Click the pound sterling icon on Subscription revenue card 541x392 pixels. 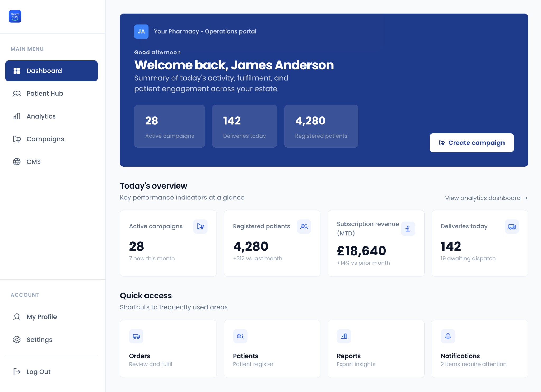click(x=408, y=228)
